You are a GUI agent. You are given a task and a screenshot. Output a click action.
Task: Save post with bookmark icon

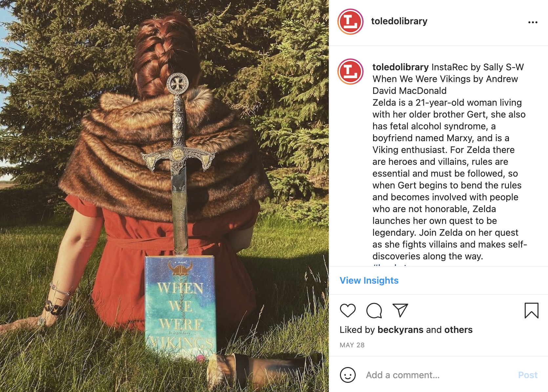click(x=531, y=311)
